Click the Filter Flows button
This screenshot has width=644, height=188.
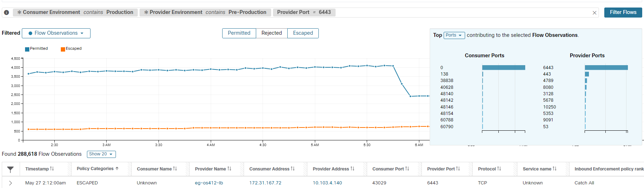623,13
